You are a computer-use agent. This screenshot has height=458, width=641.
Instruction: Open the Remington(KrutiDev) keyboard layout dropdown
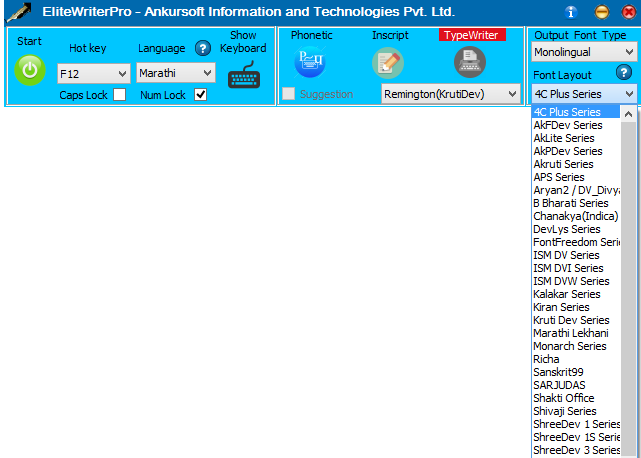tap(450, 94)
